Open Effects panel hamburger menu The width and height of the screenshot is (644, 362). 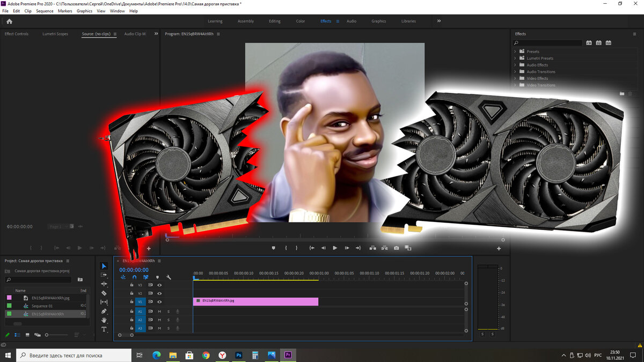tap(634, 34)
